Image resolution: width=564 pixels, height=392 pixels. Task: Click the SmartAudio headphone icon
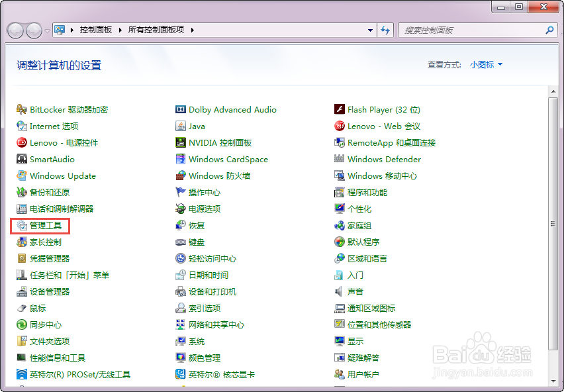pos(22,159)
